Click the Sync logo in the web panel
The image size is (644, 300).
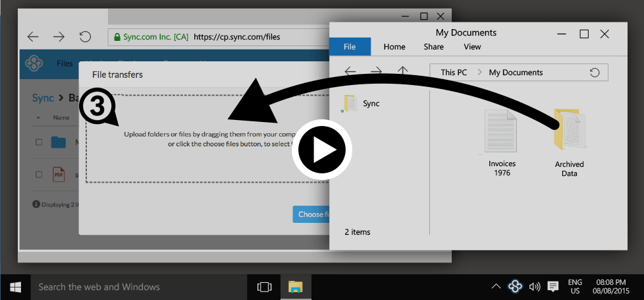pyautogui.click(x=34, y=63)
